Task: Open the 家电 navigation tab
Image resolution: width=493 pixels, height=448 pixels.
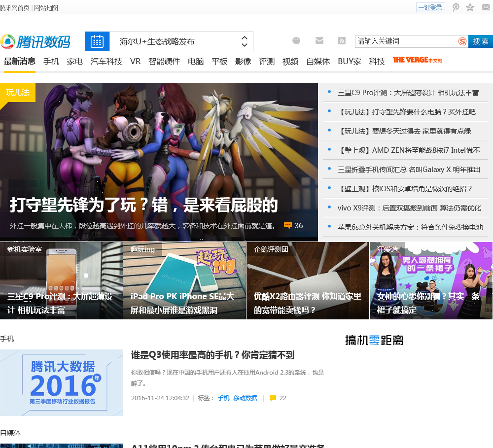Action: tap(75, 62)
